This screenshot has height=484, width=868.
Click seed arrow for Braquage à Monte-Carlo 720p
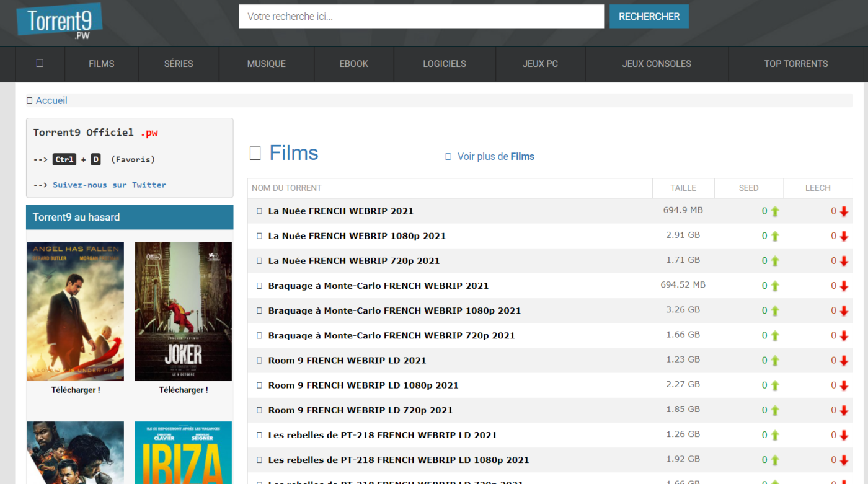[775, 336]
